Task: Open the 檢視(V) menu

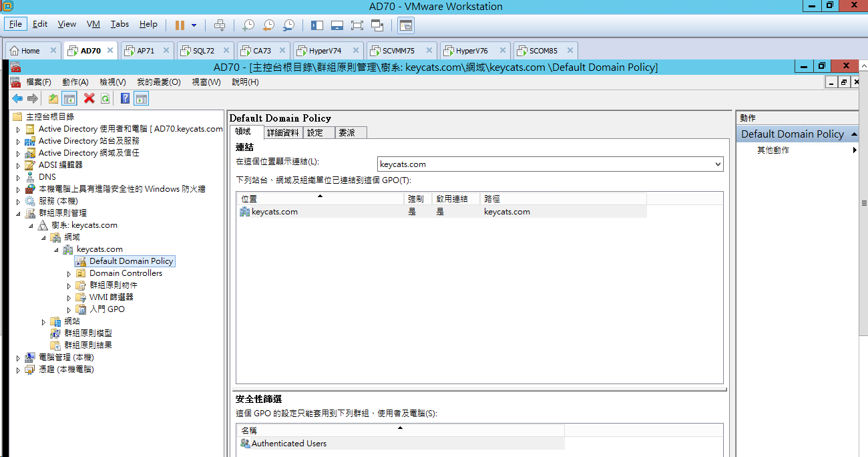Action: pos(113,82)
